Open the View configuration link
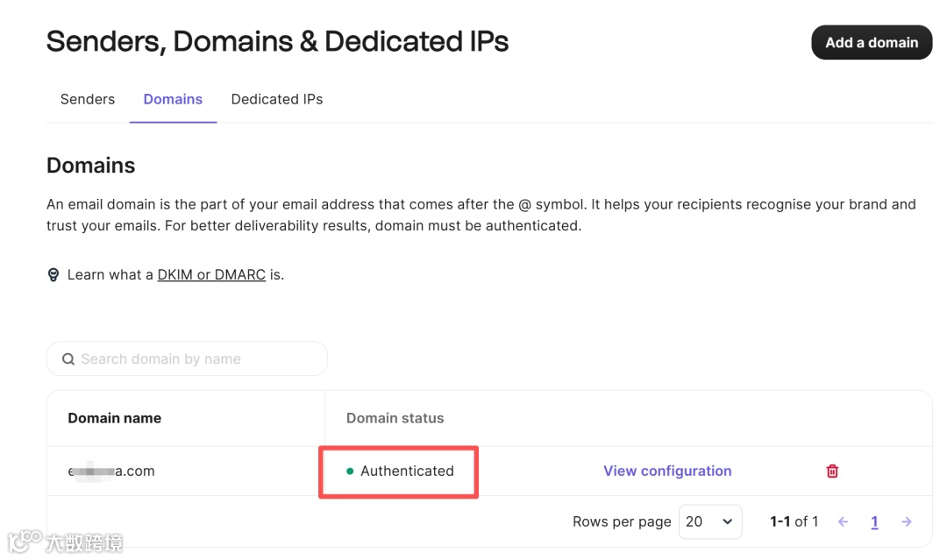 667,471
